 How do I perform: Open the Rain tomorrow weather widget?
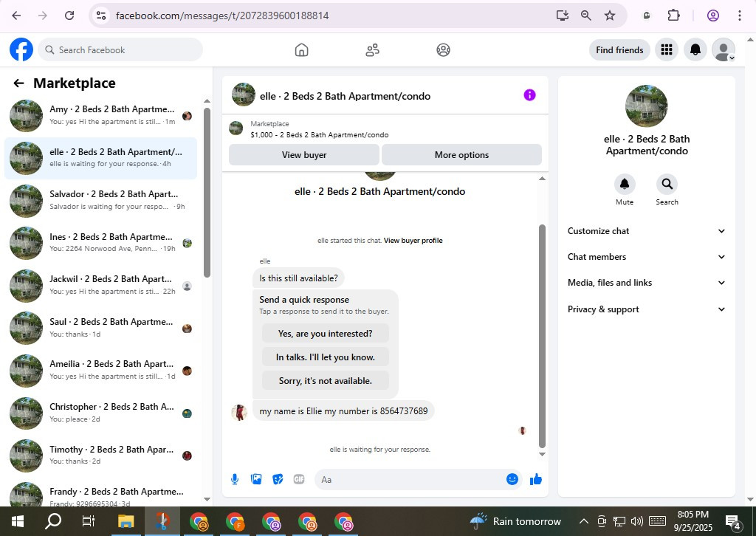515,521
